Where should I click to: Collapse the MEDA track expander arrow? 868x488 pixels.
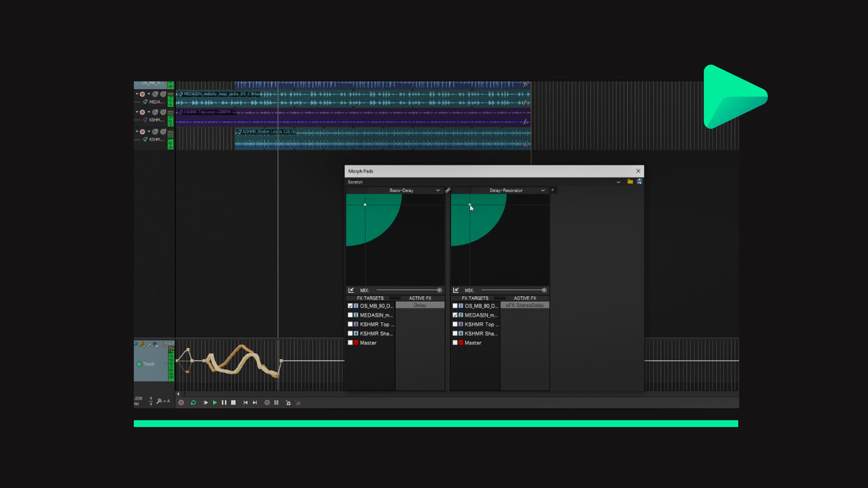[x=137, y=94]
